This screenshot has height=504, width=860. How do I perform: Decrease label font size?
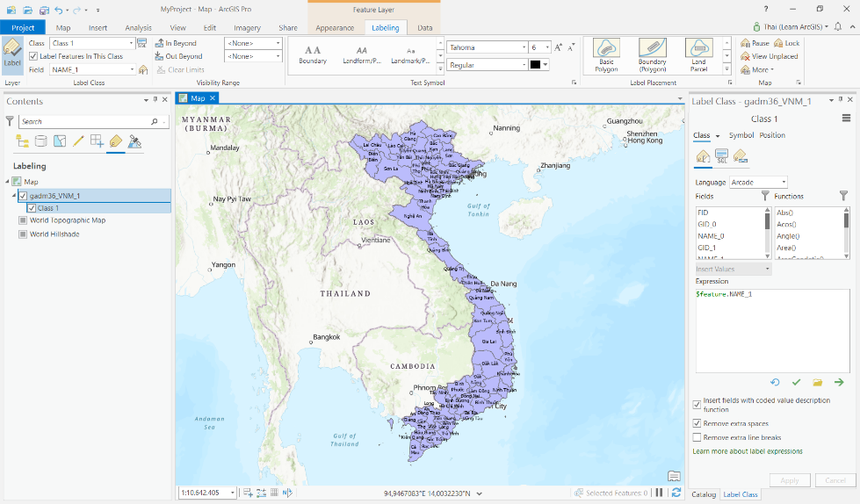[x=572, y=47]
